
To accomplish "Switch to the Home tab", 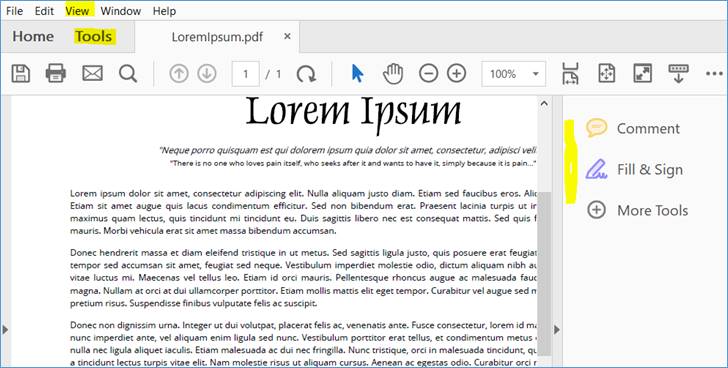I will 33,36.
